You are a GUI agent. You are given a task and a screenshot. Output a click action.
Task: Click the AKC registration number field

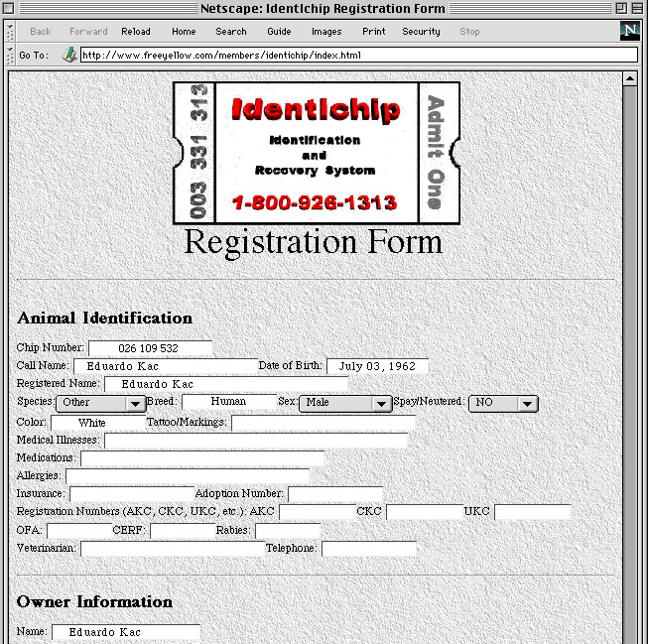(x=318, y=512)
